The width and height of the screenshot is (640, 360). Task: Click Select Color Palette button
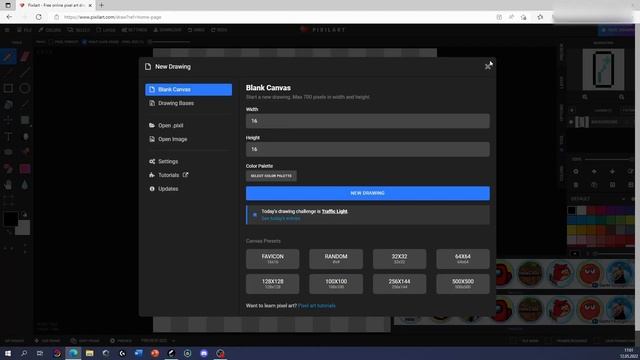tap(271, 176)
